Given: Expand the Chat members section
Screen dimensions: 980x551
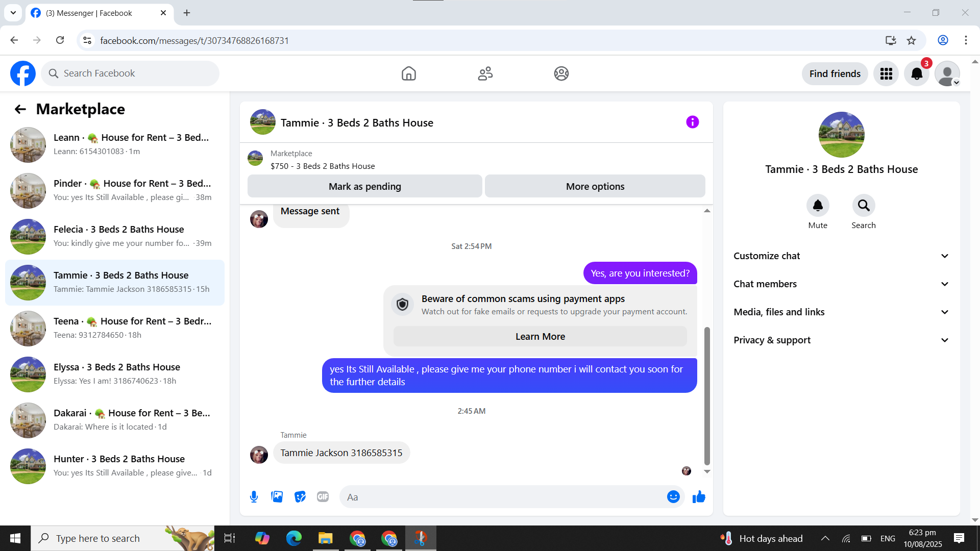Looking at the screenshot, I should [841, 284].
